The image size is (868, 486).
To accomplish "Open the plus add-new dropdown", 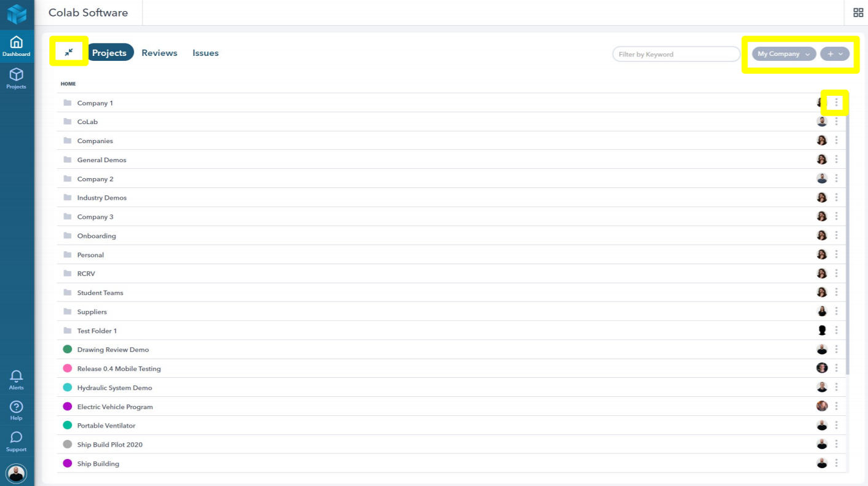I will pos(835,54).
